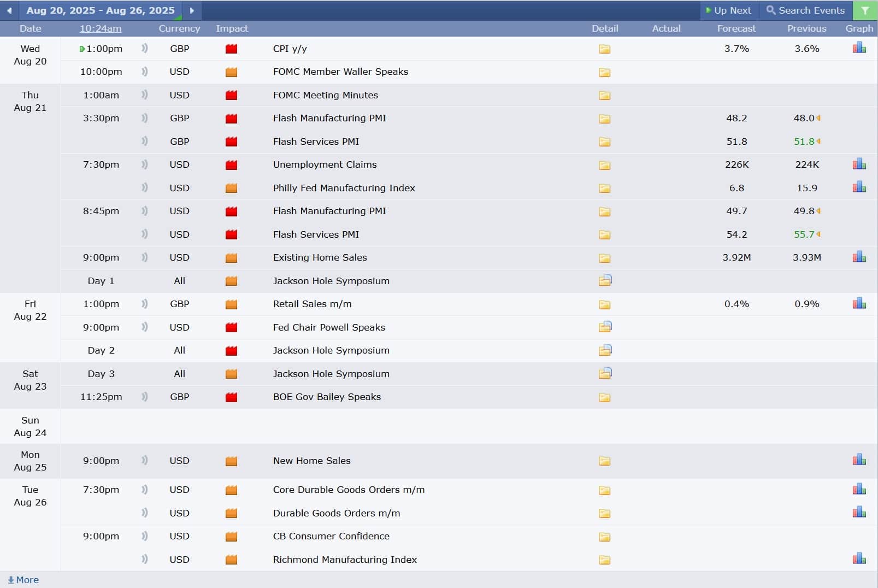
Task: Open graph for New Home Sales
Action: pyautogui.click(x=859, y=460)
